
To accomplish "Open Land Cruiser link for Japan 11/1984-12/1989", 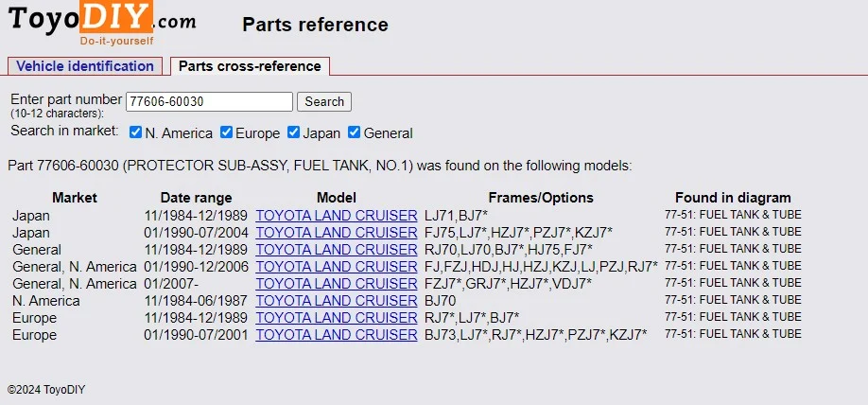I will coord(336,216).
